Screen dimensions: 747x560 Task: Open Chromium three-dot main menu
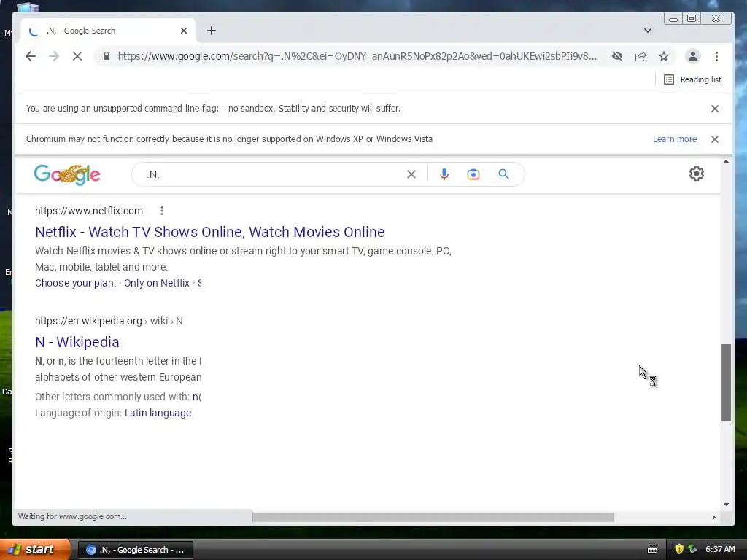coord(716,56)
